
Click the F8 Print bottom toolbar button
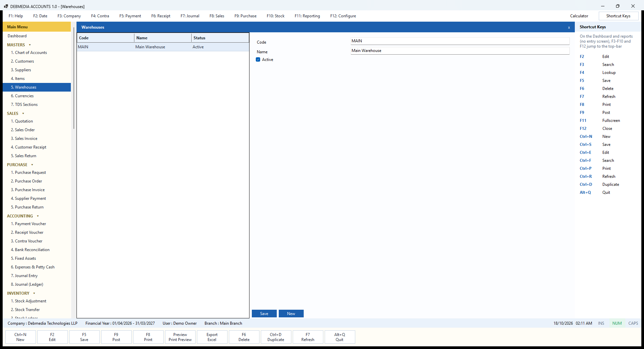(148, 337)
